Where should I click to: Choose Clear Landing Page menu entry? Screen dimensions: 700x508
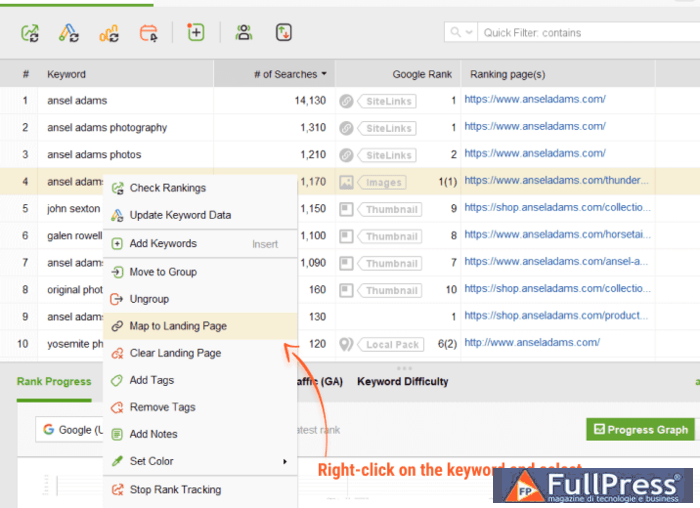click(x=200, y=353)
